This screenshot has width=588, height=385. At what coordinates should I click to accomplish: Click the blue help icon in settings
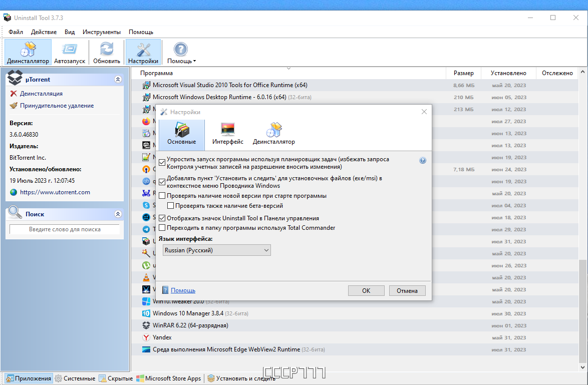423,160
